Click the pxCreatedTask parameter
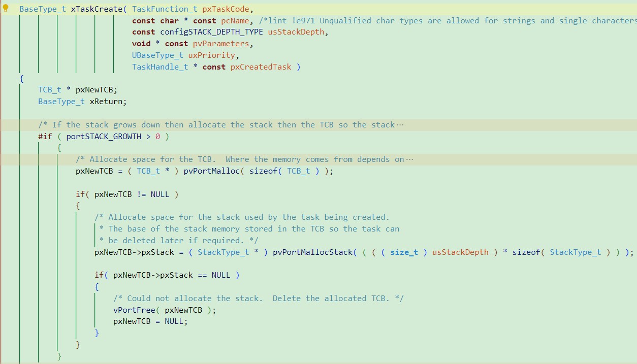 pos(261,67)
